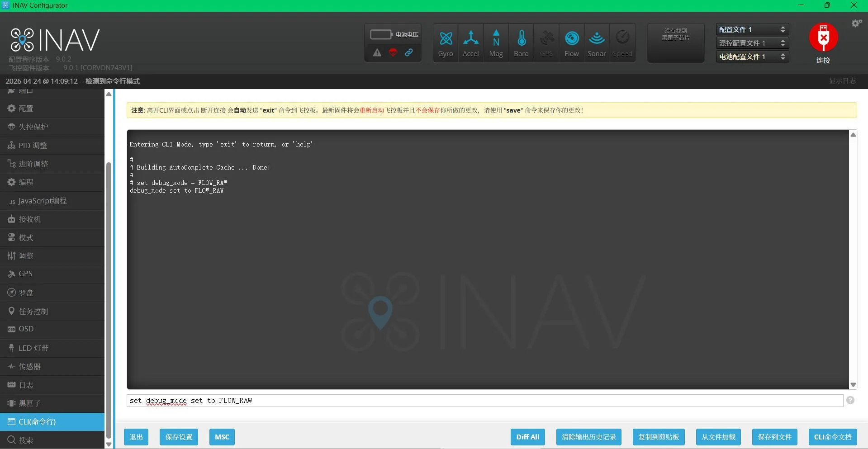This screenshot has height=449, width=868.
Task: Click the Diff All button
Action: coord(528,437)
